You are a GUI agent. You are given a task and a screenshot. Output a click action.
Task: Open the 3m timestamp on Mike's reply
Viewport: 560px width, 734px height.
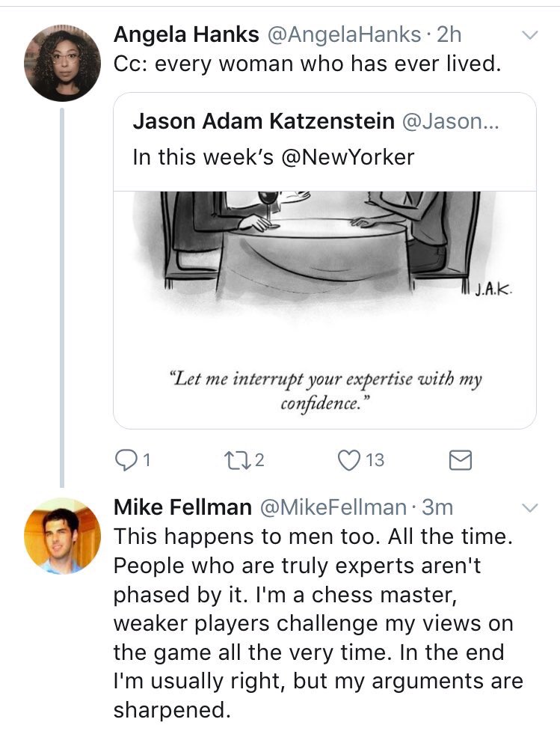(438, 507)
